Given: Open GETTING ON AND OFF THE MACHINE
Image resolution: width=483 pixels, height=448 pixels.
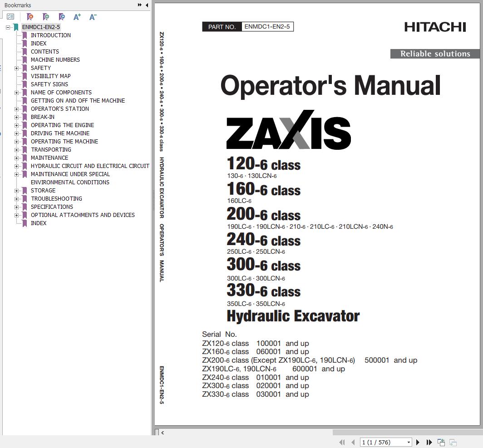Looking at the screenshot, I should (x=78, y=100).
